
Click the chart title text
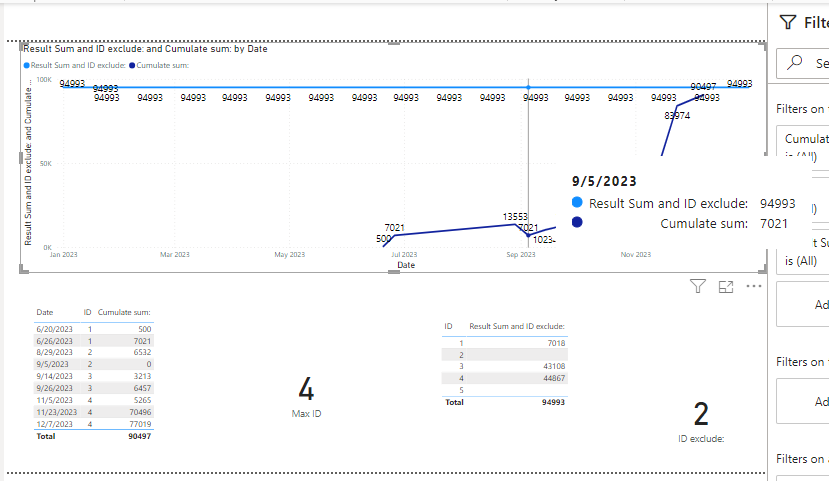[145, 49]
